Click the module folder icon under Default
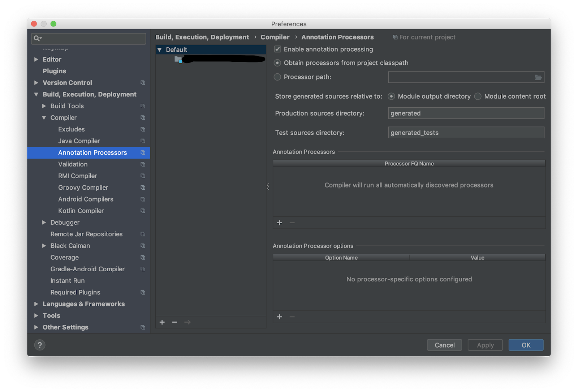 (x=178, y=59)
